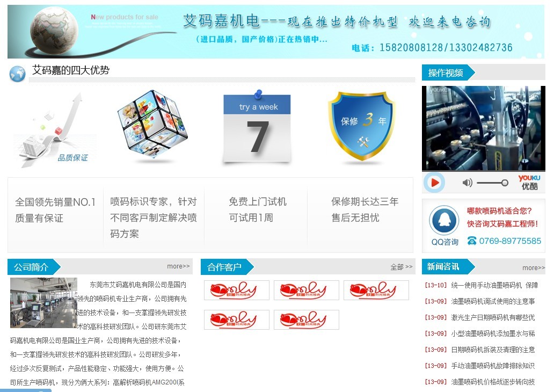
Task: Click the factory photo in 公司简介
Action: tap(44, 303)
